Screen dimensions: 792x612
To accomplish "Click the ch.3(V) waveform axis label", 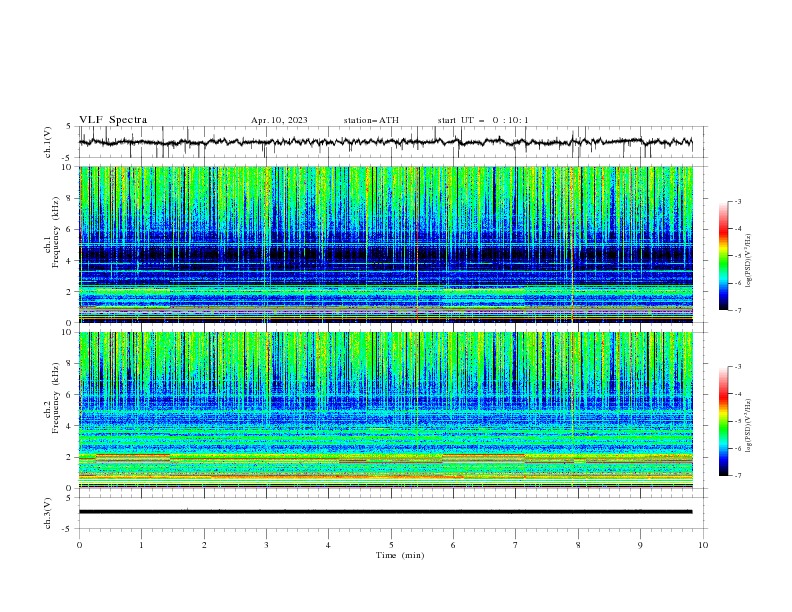I will [x=48, y=513].
